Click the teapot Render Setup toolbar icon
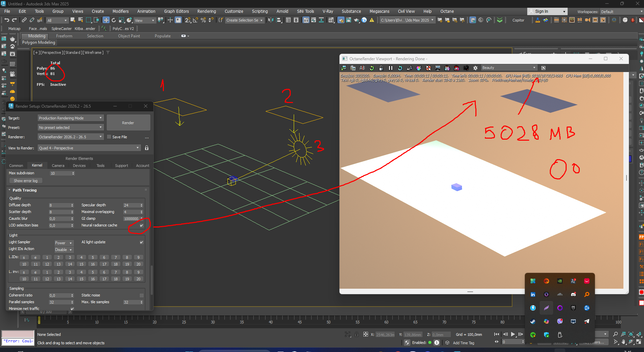This screenshot has height=352, width=644. click(x=341, y=20)
